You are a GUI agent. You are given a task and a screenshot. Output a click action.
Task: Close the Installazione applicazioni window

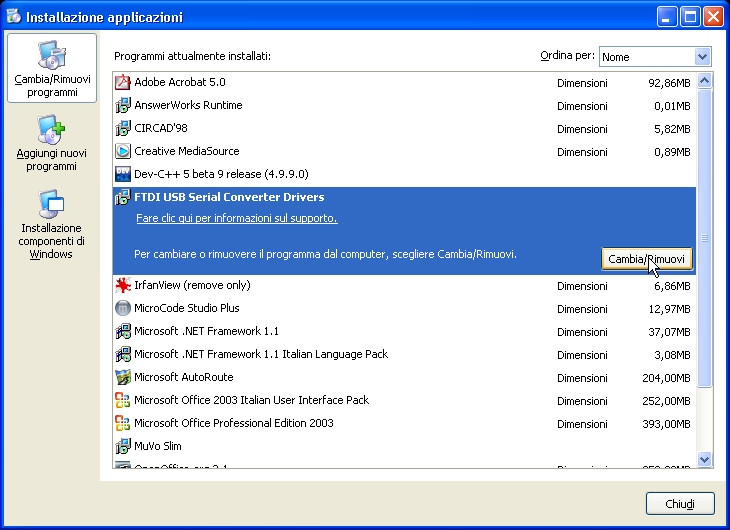[x=713, y=17]
